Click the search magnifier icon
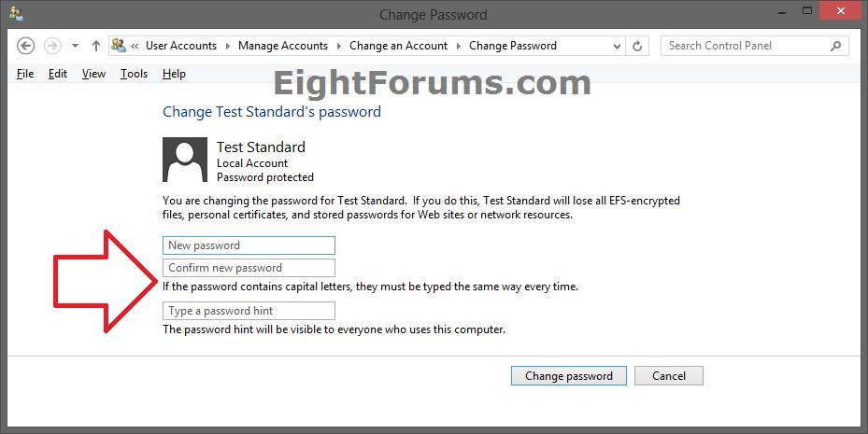The width and height of the screenshot is (868, 434). 838,46
